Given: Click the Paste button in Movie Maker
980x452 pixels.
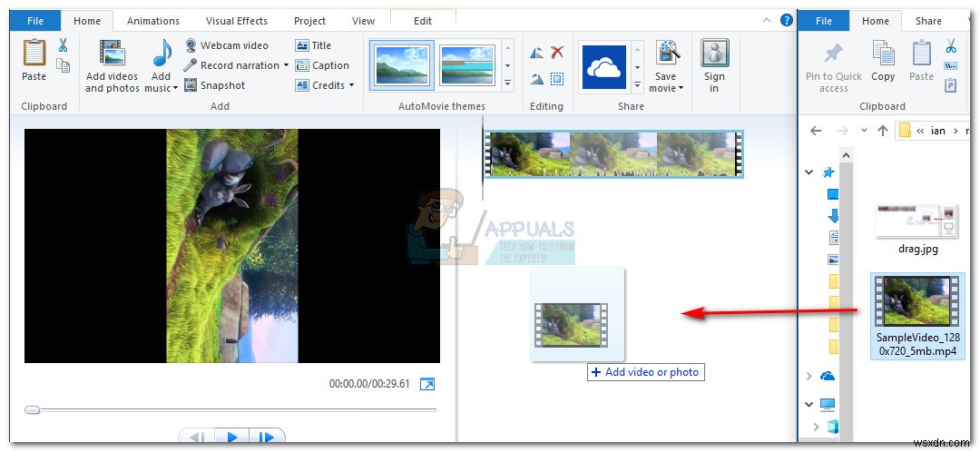Looking at the screenshot, I should [x=34, y=61].
